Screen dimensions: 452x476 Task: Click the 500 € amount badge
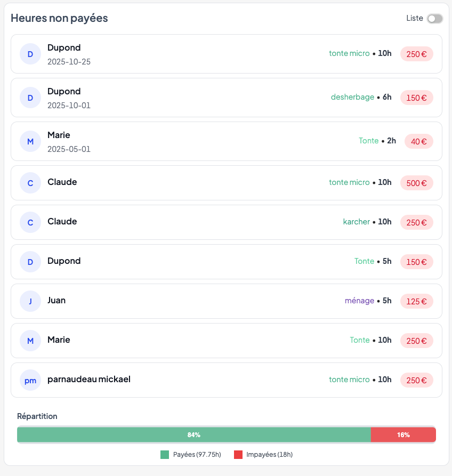416,183
